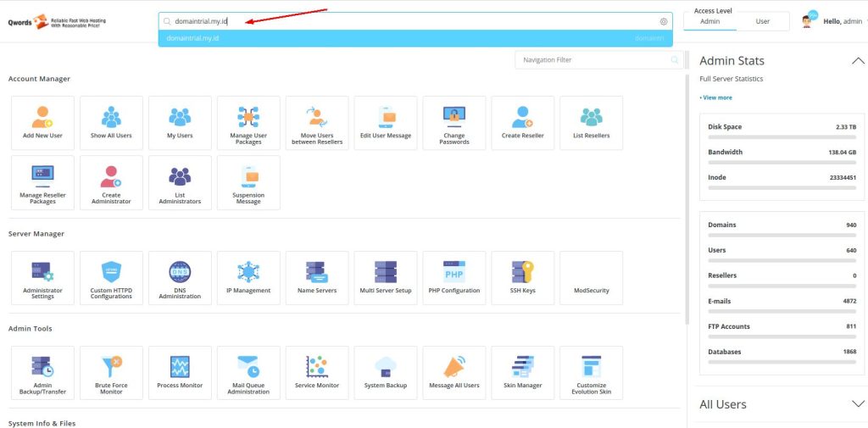This screenshot has width=868, height=428.
Task: Open search settings gear in search bar
Action: click(x=664, y=21)
